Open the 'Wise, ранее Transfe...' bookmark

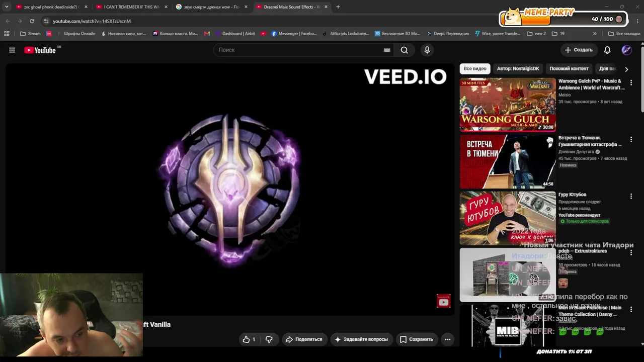[x=498, y=34]
